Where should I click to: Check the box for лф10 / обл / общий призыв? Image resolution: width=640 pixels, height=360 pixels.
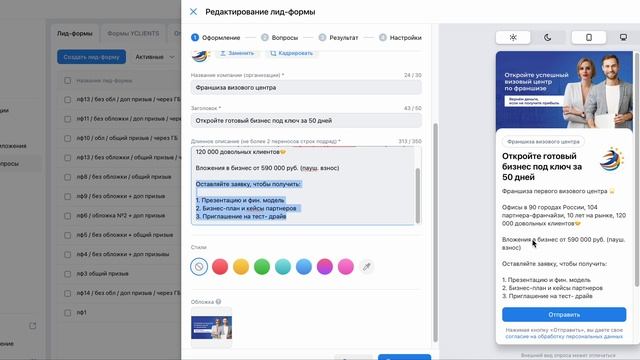(67, 138)
